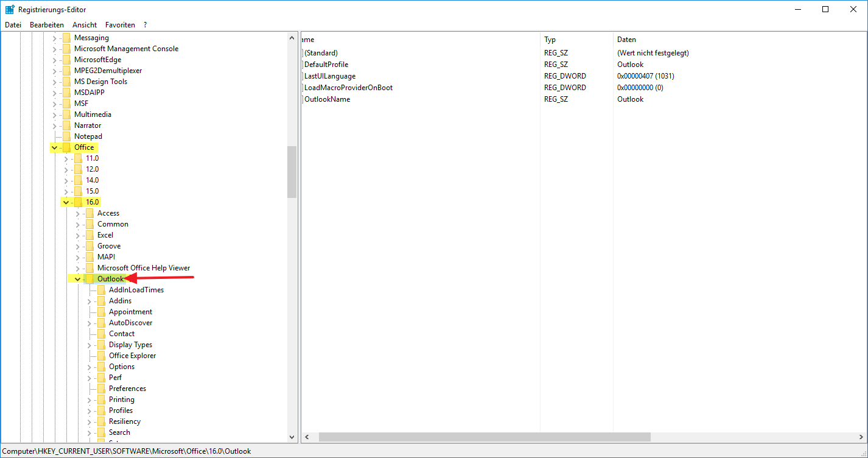Viewport: 868px width, 458px height.
Task: Click the Common folder icon
Action: [x=89, y=224]
